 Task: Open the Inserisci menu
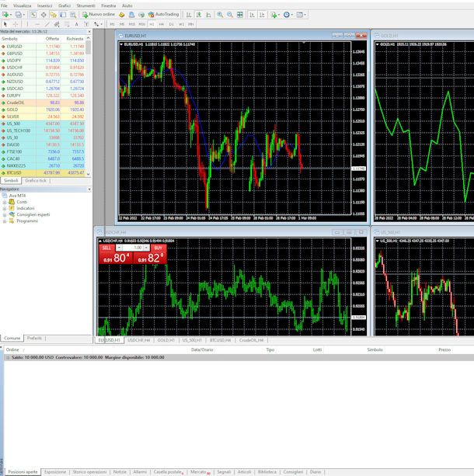[x=44, y=5]
